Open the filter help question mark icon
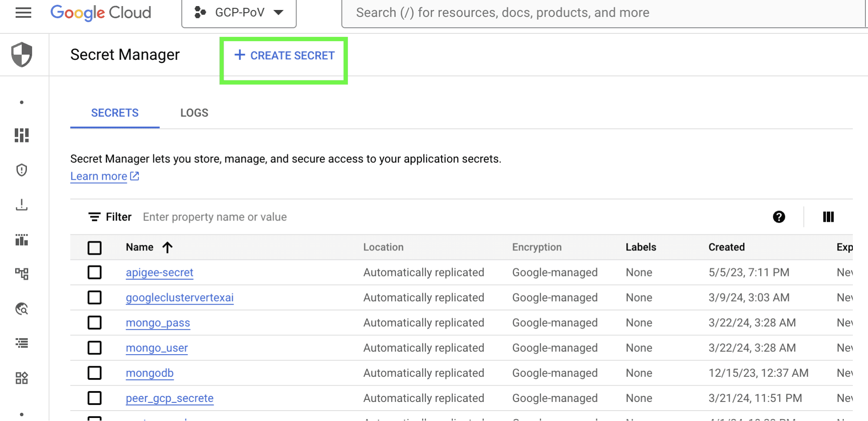Viewport: 868px width, 421px height. tap(779, 217)
